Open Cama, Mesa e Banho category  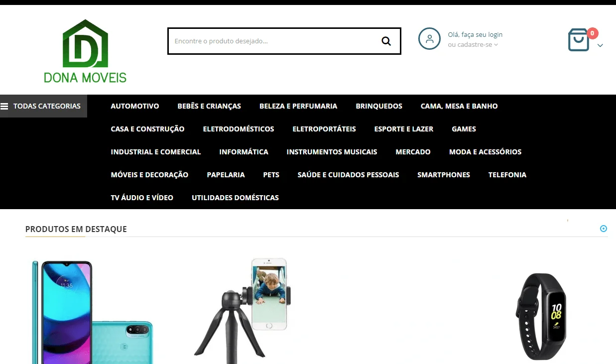(x=459, y=106)
